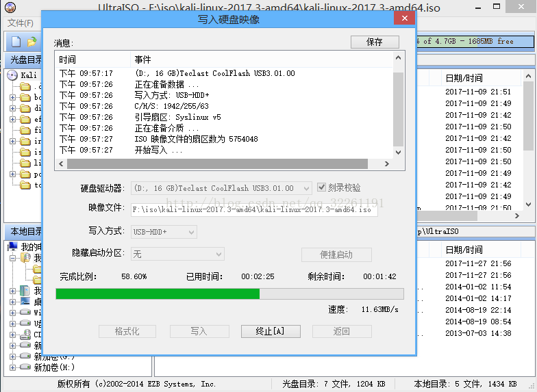
Task: Select log row 'ISO 映像文件的扇区数为 5754048'
Action: tap(224, 139)
